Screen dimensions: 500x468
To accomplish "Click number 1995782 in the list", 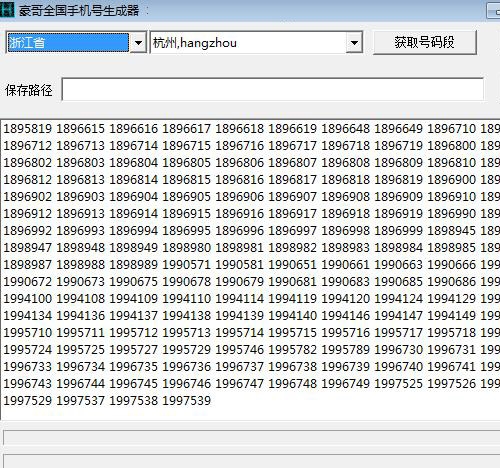I will (292, 350).
